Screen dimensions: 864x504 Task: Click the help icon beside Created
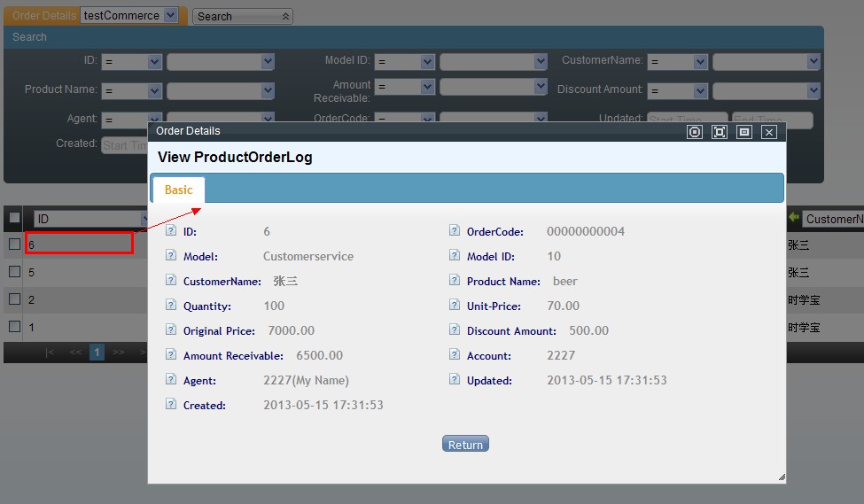click(x=171, y=405)
